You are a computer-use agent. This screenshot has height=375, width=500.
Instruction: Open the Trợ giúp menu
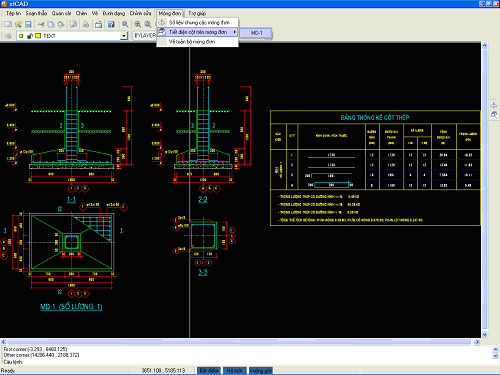point(197,13)
